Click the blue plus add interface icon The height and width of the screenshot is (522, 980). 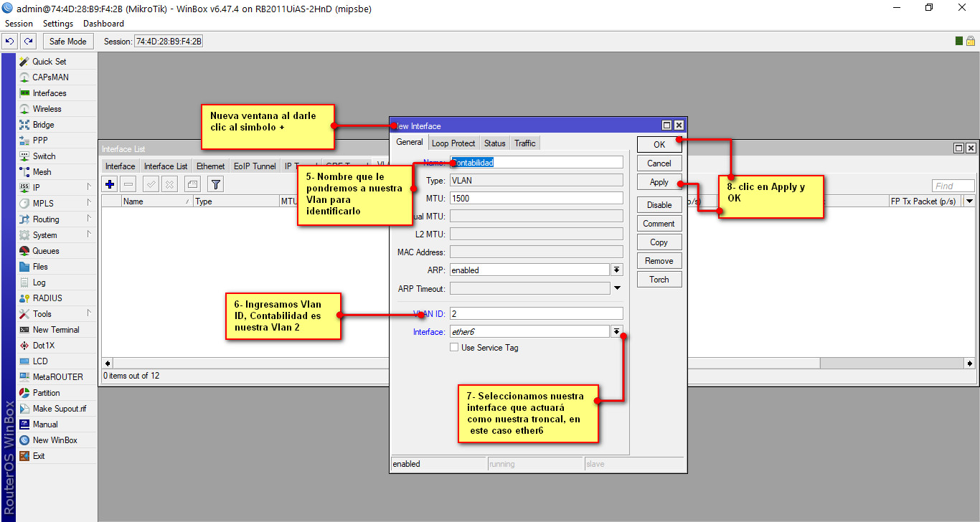pos(110,184)
